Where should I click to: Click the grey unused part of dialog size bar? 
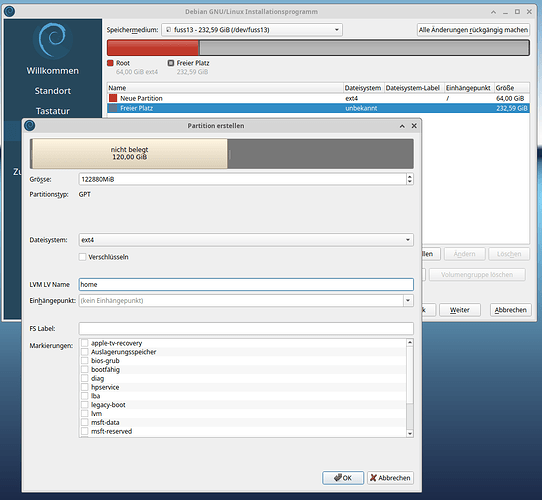tap(321, 154)
